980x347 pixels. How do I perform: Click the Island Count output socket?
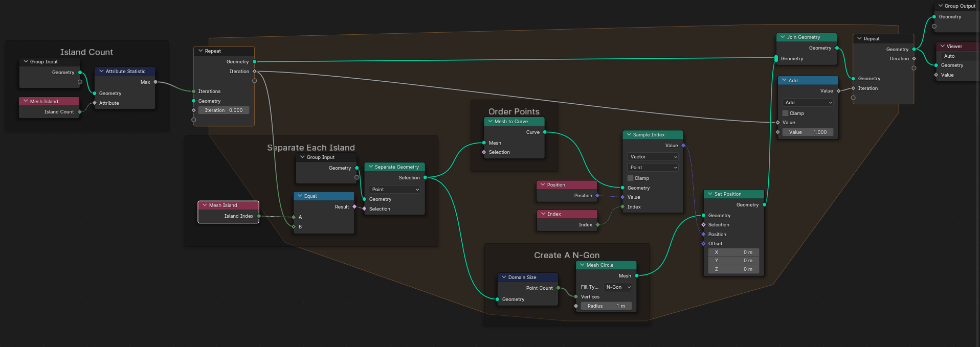(x=80, y=111)
